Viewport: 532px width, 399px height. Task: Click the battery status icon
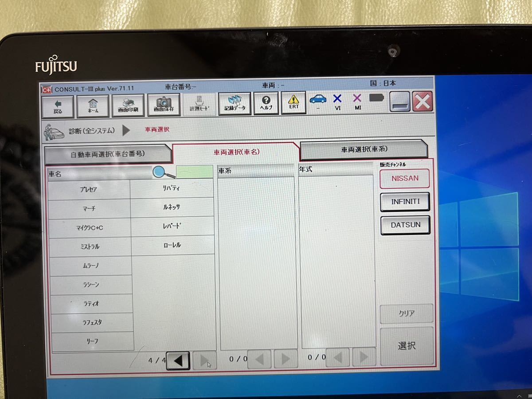pos(377,98)
